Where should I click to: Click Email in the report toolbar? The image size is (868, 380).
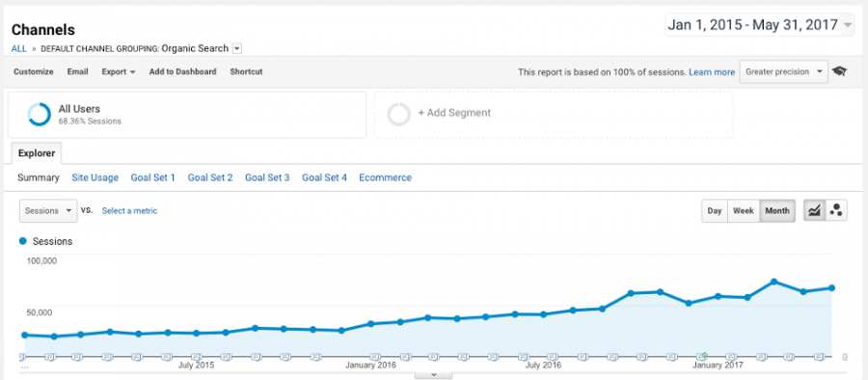coord(77,72)
